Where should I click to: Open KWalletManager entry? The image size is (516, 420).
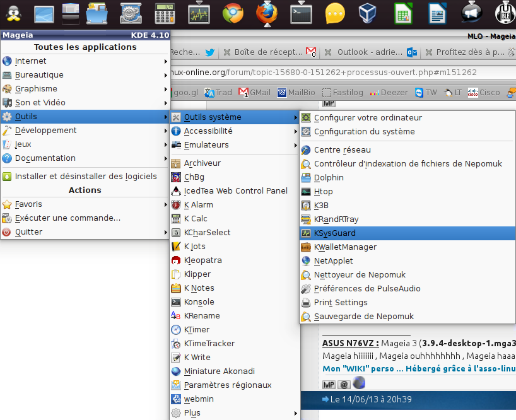408,247
